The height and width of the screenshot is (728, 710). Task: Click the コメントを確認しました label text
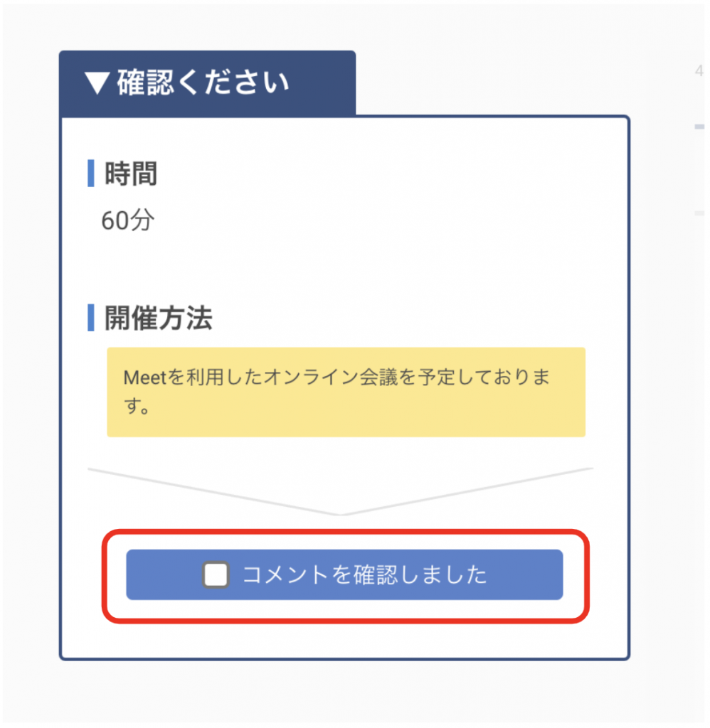pos(364,574)
